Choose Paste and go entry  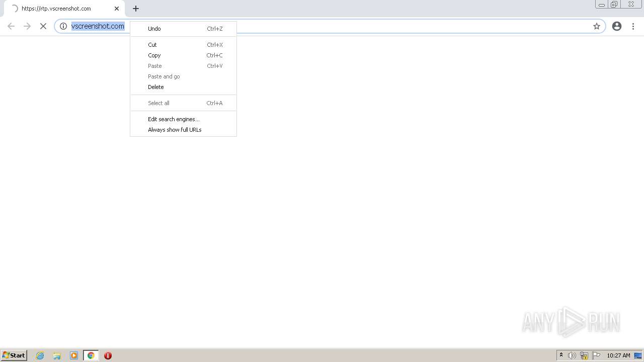click(x=183, y=76)
